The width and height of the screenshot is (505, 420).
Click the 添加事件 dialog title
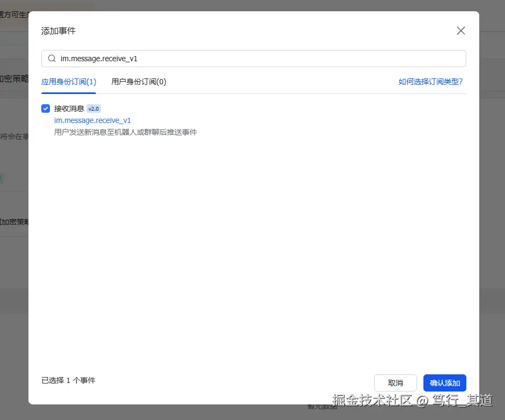click(x=58, y=31)
